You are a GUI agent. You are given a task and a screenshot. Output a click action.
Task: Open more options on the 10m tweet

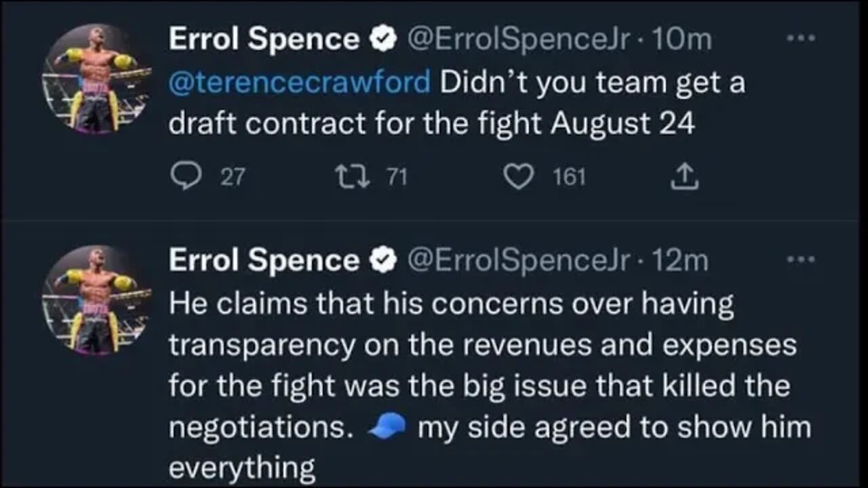804,40
